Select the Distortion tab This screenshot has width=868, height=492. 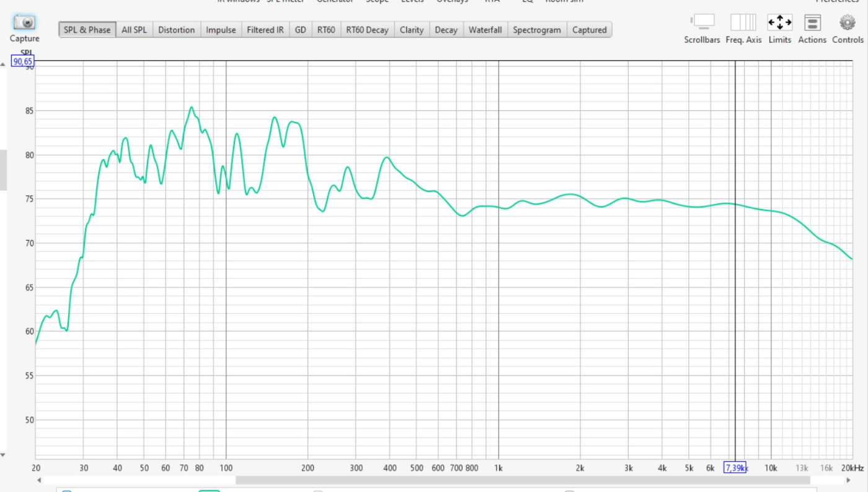[176, 30]
